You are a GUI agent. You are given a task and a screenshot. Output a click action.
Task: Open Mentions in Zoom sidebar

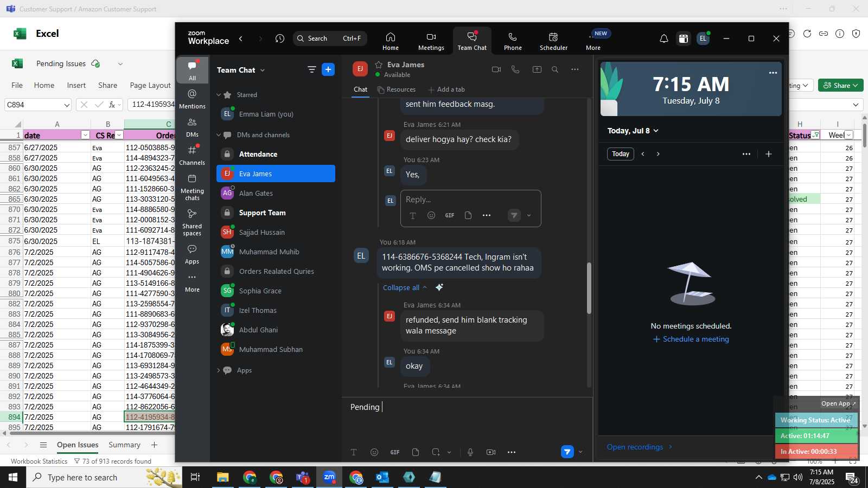[x=192, y=99]
